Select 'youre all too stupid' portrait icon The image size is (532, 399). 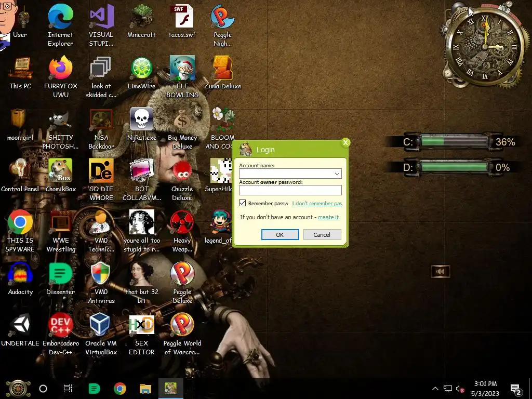(x=141, y=231)
